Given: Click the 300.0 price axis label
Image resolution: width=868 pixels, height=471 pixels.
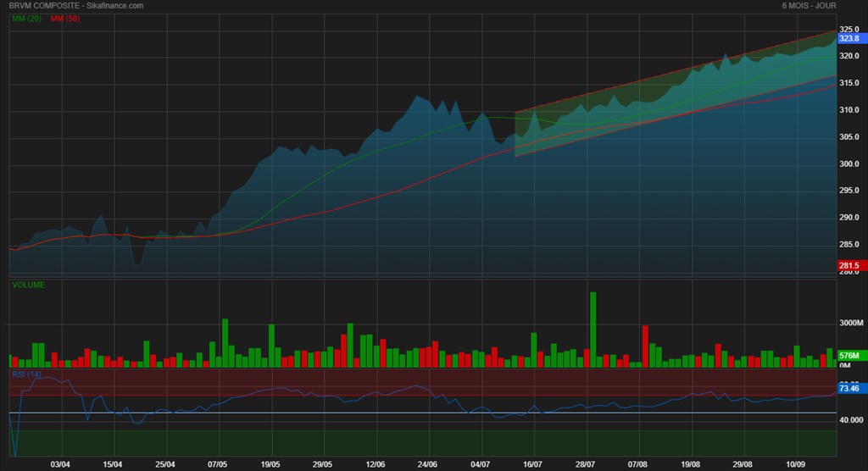Looking at the screenshot, I should pos(849,164).
